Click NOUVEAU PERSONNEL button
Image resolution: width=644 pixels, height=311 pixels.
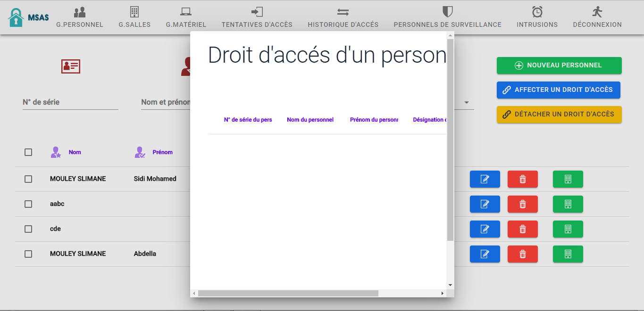click(x=559, y=65)
